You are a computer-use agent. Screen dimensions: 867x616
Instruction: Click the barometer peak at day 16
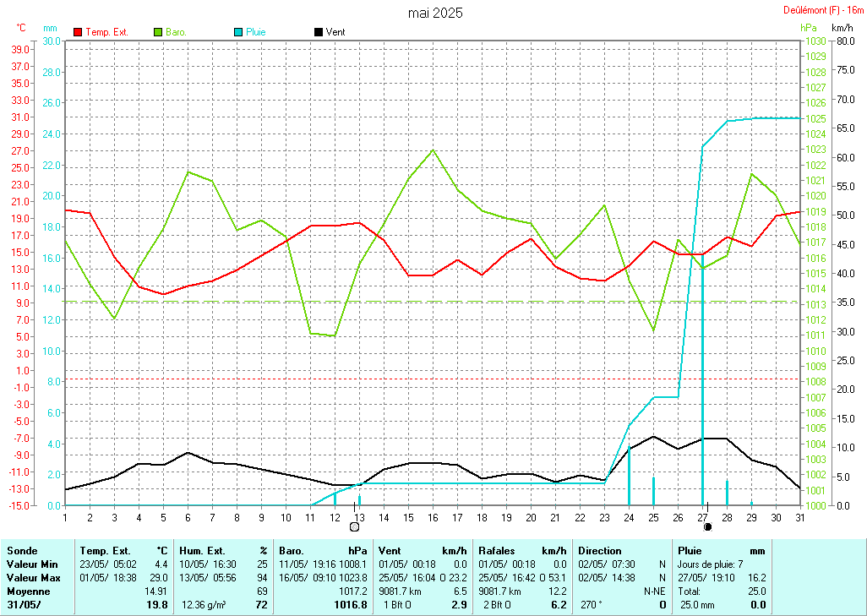click(433, 150)
